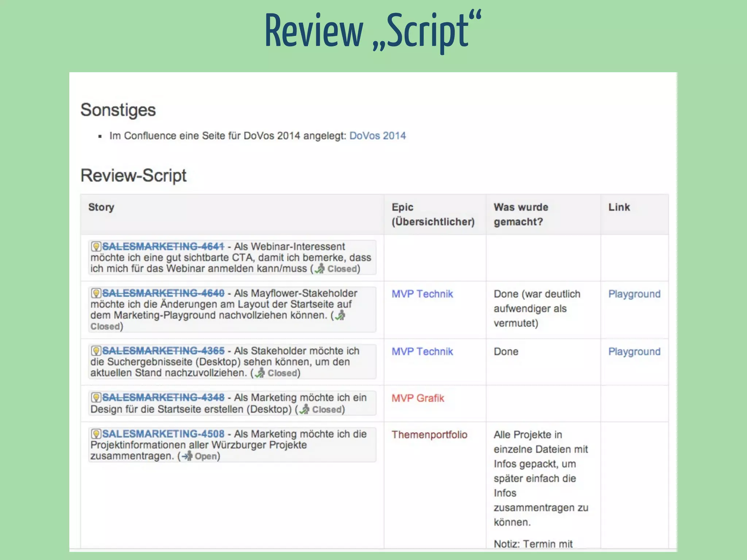Open the MVP Grafik epic link
The height and width of the screenshot is (560, 747).
418,398
